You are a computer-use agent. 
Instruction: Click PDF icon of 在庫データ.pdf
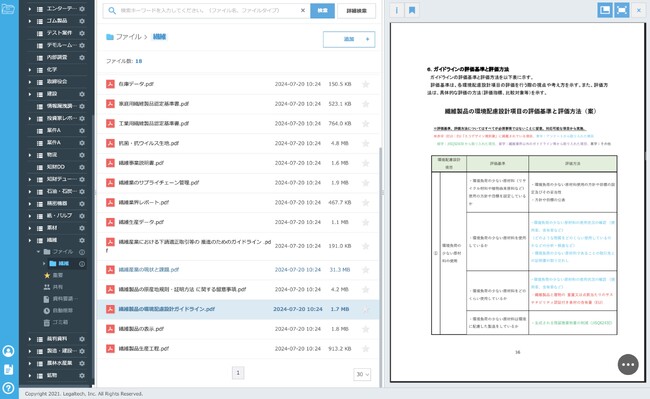point(110,84)
